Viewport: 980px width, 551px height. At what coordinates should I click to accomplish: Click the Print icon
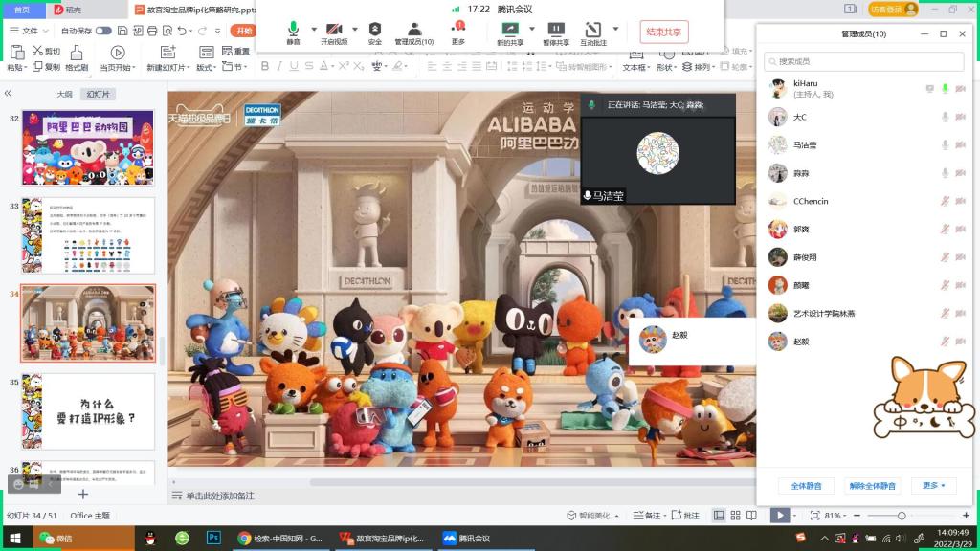[152, 31]
